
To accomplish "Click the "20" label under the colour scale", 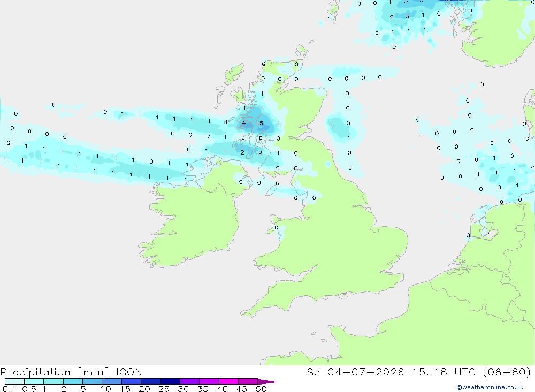I will 144,389.
